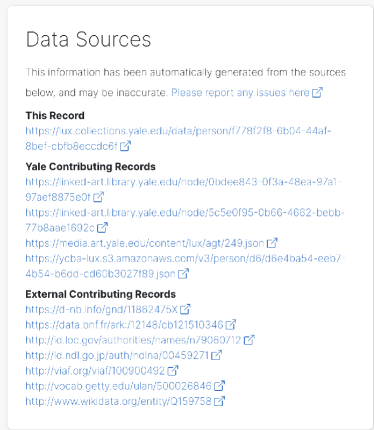Click external-link icon beside d-nb.info GND link
The image size is (374, 430).
click(x=185, y=309)
